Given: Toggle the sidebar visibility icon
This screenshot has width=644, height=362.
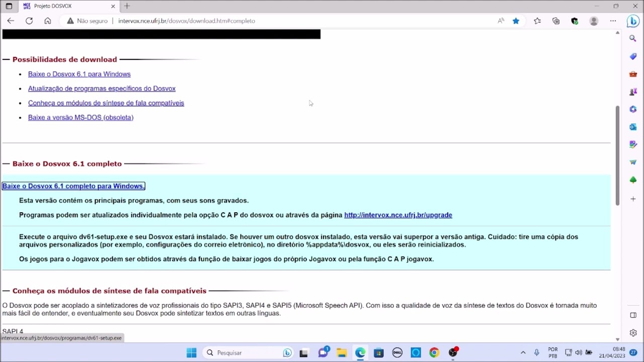Looking at the screenshot, I should click(633, 315).
